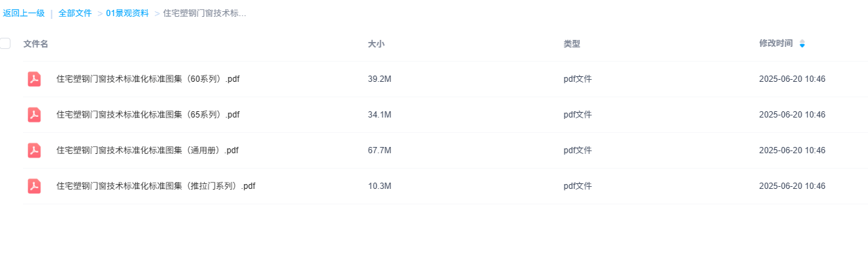Click the PDF icon for 65系列 file
The width and height of the screenshot is (868, 261).
click(x=34, y=115)
